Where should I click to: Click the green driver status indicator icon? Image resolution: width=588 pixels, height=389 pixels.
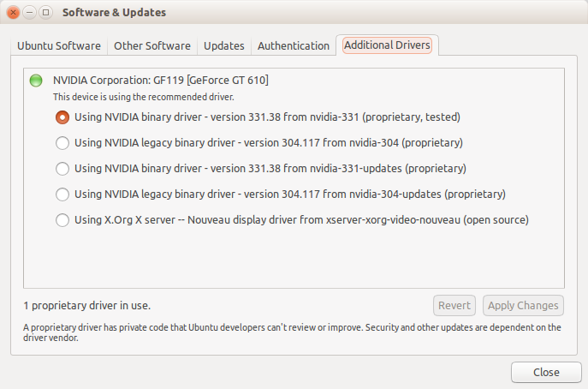click(x=36, y=81)
